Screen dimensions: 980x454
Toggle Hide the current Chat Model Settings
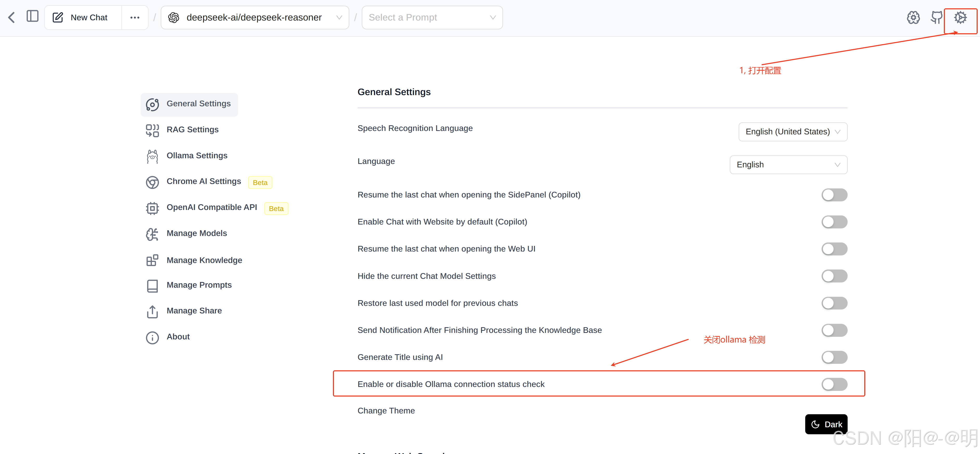coord(834,276)
